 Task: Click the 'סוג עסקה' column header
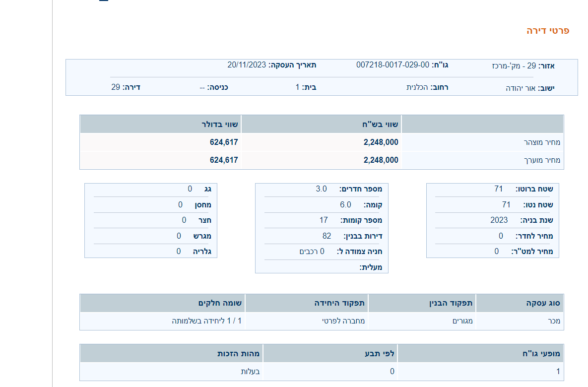[543, 303]
